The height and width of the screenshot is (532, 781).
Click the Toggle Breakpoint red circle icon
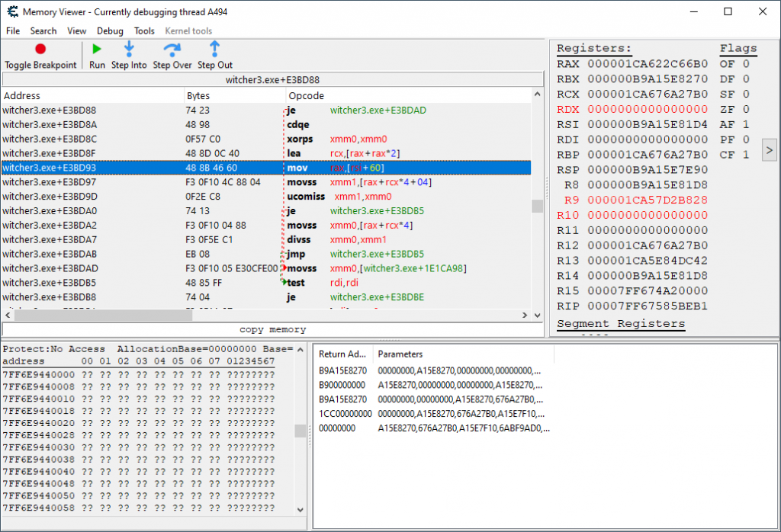click(x=40, y=50)
